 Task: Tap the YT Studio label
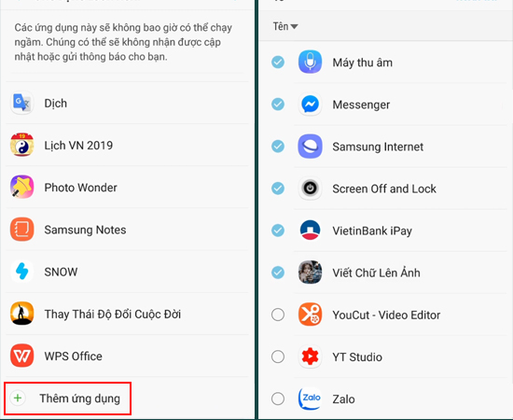click(357, 357)
